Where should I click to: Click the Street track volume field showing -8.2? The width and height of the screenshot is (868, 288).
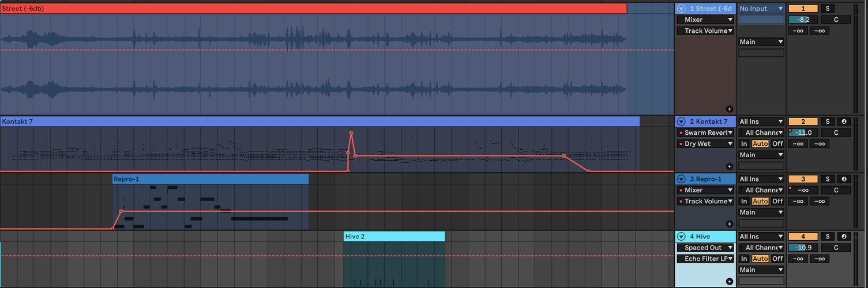coord(803,20)
